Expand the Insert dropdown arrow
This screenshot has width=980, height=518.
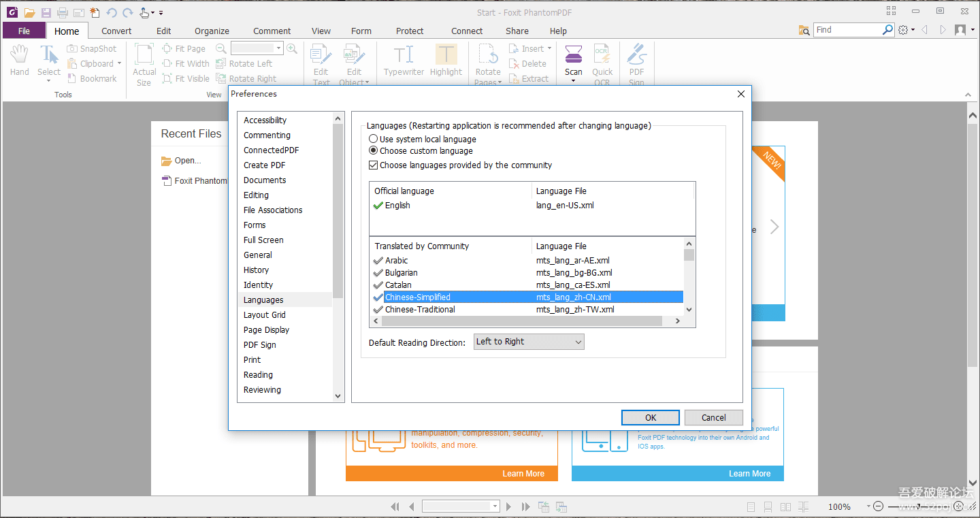point(549,49)
